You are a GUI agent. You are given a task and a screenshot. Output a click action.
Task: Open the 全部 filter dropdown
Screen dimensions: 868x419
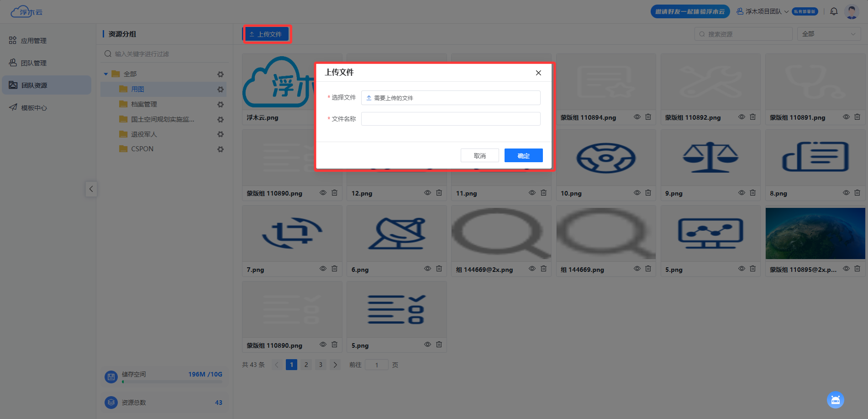(x=829, y=34)
